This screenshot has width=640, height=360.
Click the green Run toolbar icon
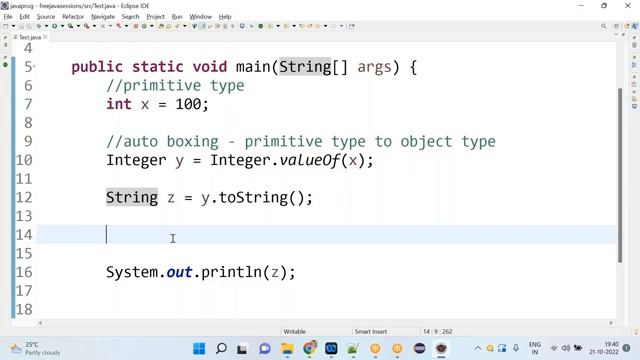click(x=54, y=26)
